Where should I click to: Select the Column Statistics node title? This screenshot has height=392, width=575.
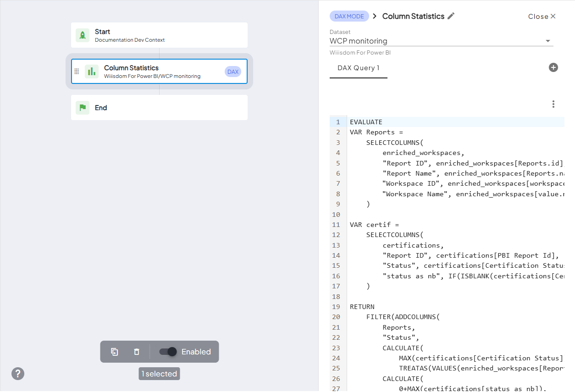tap(131, 68)
